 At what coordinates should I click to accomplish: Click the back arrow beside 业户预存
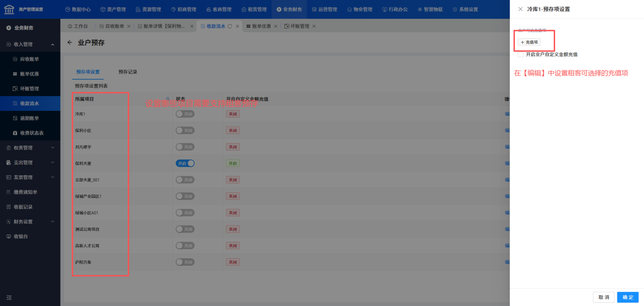pyautogui.click(x=70, y=43)
